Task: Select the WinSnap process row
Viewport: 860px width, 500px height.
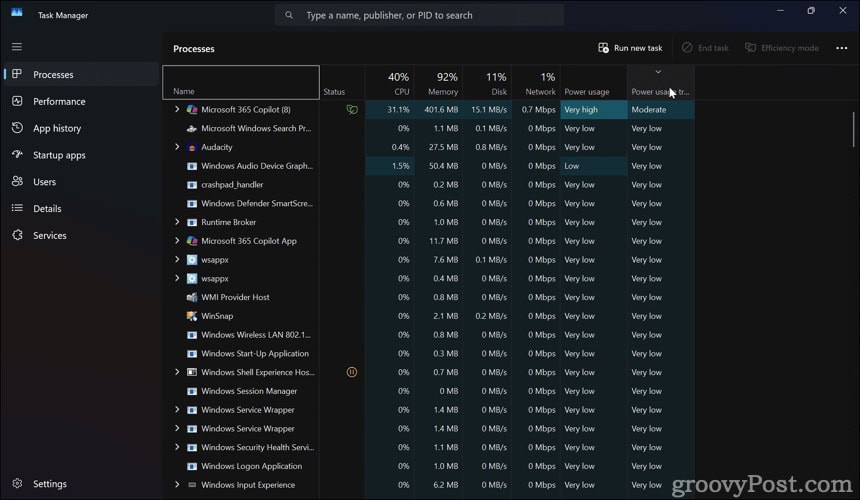Action: tap(428, 316)
